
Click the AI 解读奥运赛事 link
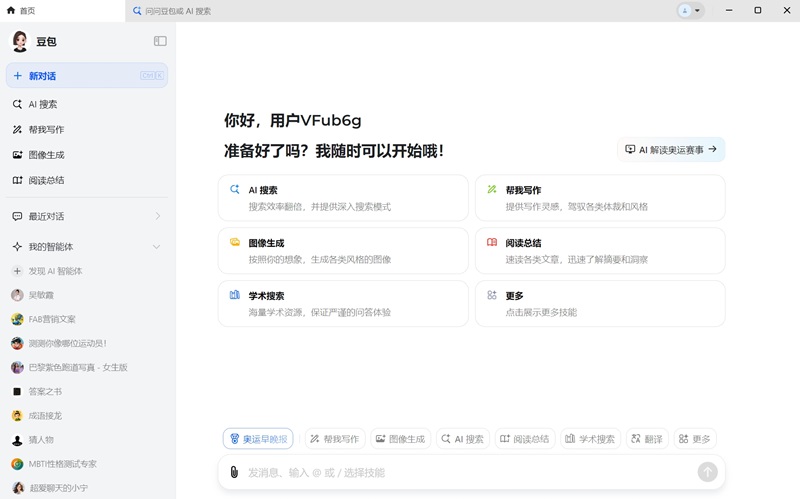671,149
